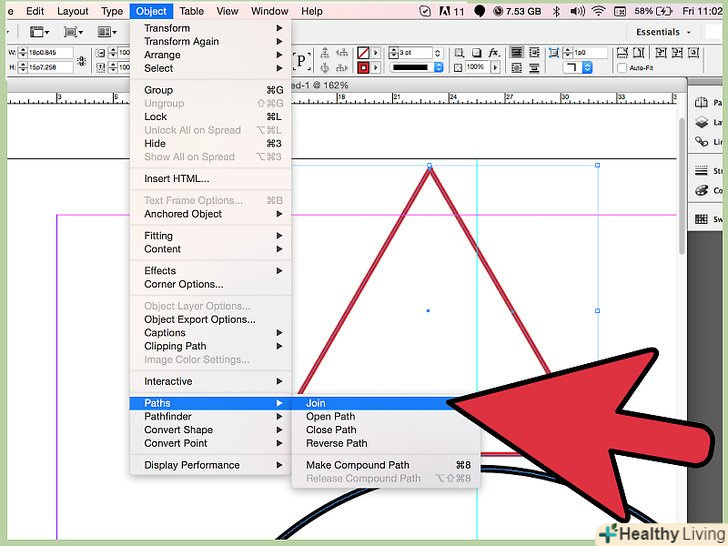Click fit frame to content icon

[x=677, y=52]
